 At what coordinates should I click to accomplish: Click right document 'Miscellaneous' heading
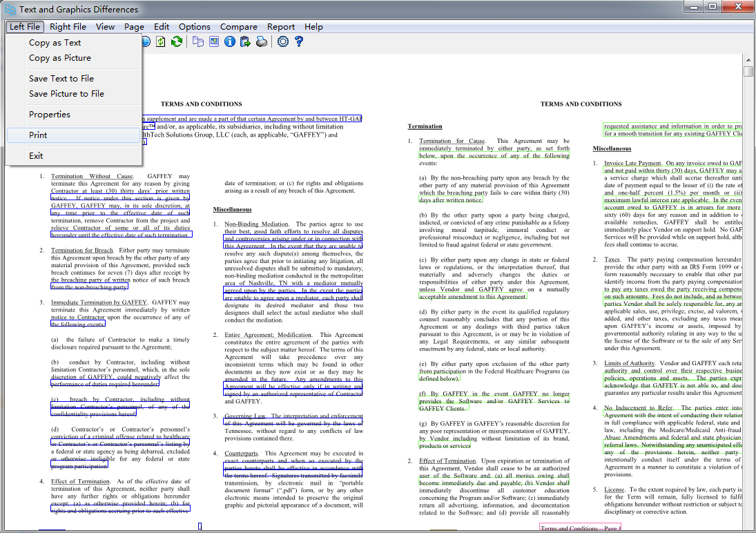point(612,148)
